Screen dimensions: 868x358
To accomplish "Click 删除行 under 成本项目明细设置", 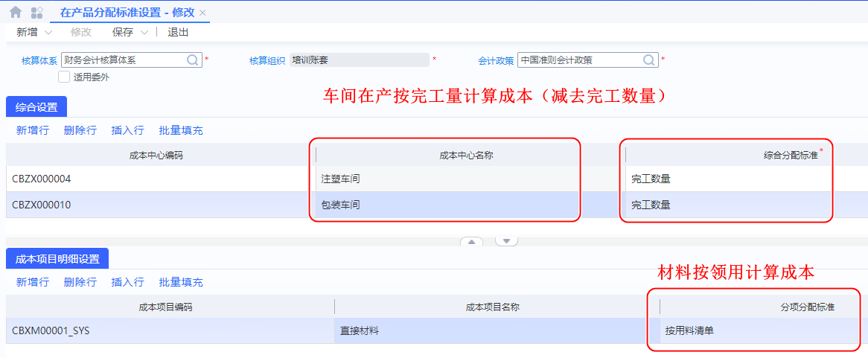I will [80, 282].
